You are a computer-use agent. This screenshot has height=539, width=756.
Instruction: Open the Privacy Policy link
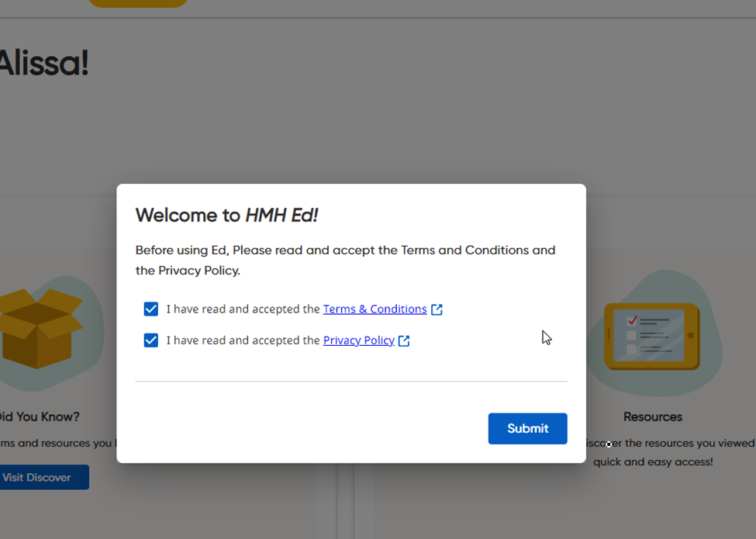359,340
